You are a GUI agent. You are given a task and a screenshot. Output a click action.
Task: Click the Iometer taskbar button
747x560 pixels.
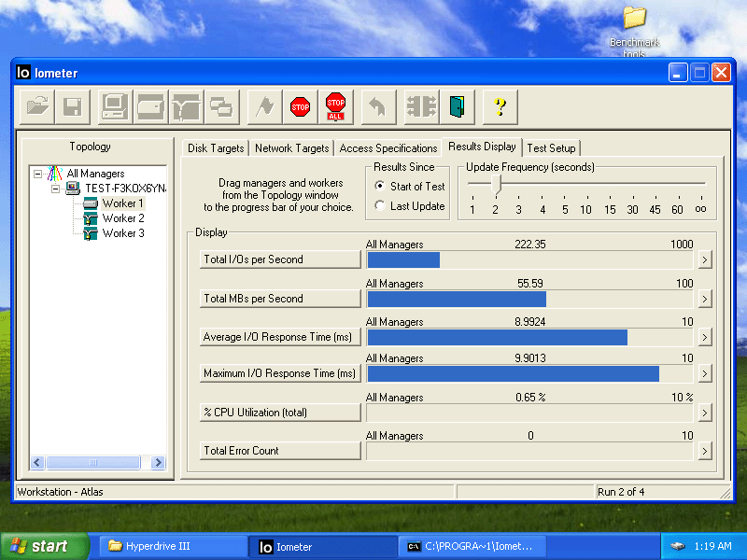point(322,547)
